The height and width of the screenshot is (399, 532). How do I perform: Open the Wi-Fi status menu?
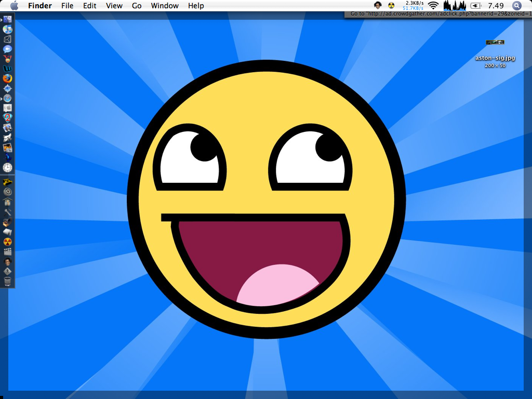433,5
